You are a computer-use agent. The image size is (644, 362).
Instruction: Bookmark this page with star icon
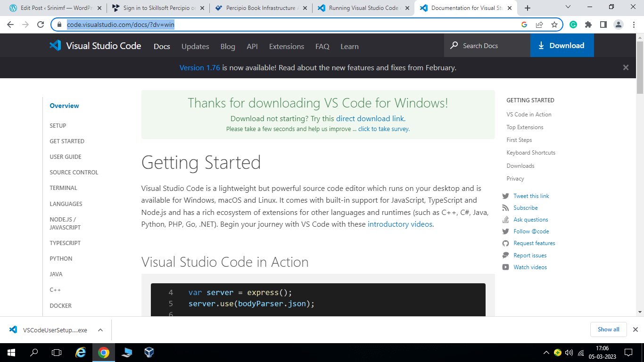[x=554, y=25]
